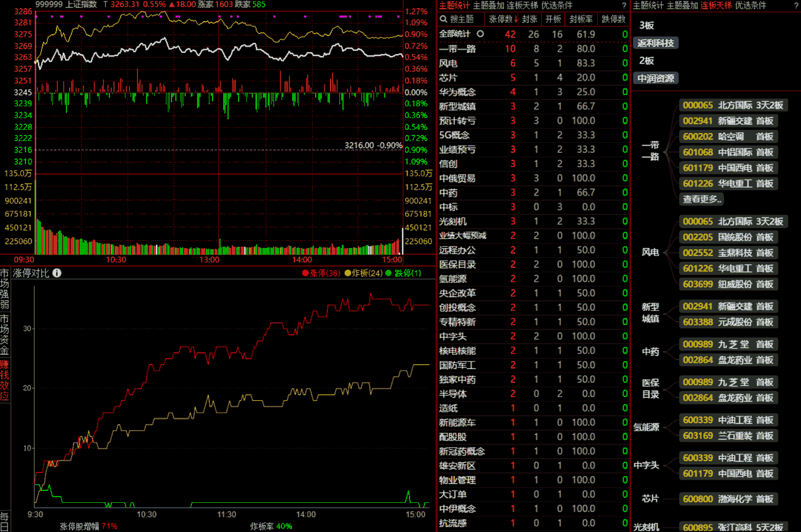This screenshot has width=801, height=532.
Task: Click the green dot for 跌停(1) legend
Action: click(x=389, y=273)
